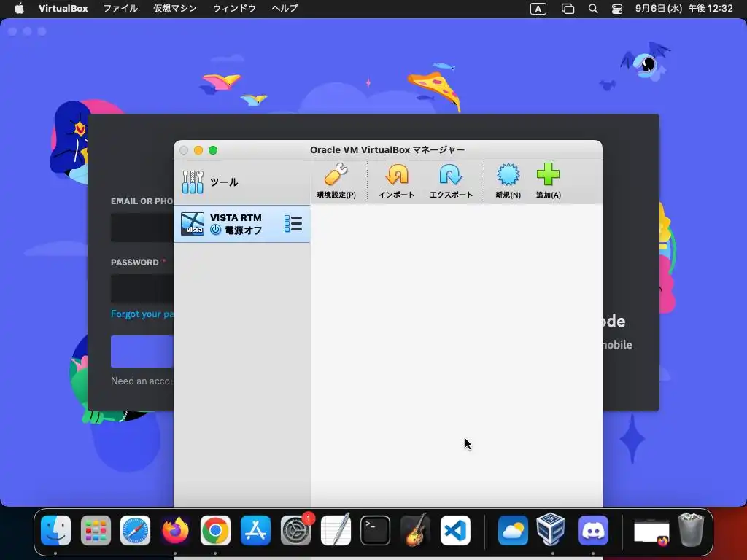Click Discord's blue Log In button

[142, 351]
